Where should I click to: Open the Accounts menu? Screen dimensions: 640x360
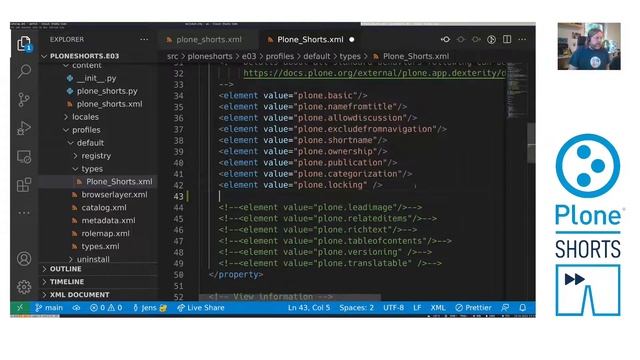click(24, 259)
